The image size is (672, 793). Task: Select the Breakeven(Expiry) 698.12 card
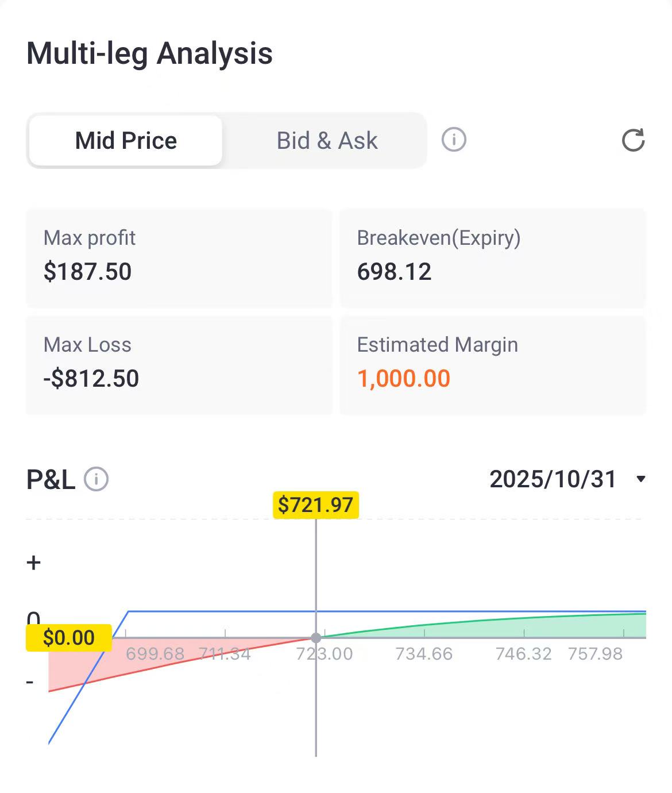click(x=493, y=257)
